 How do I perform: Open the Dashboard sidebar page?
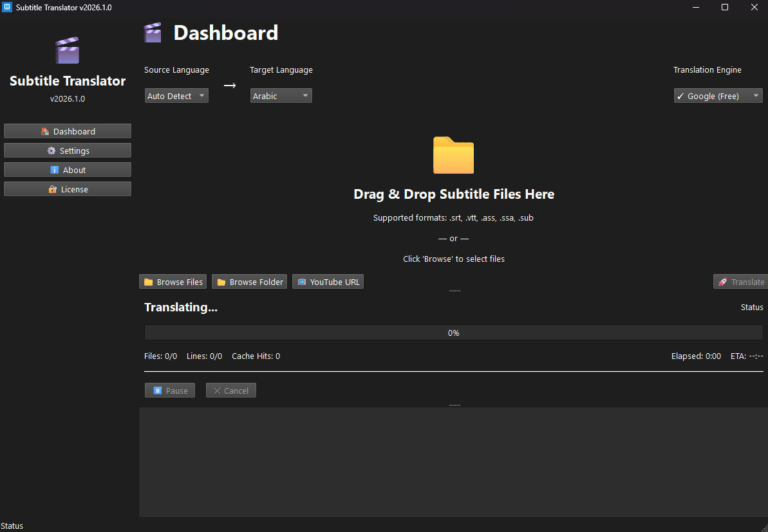point(68,131)
